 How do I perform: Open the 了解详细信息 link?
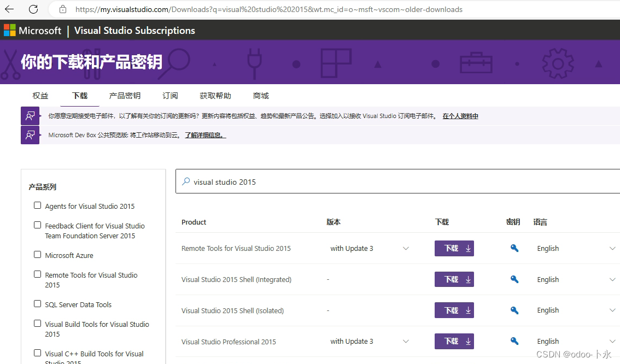click(x=205, y=135)
